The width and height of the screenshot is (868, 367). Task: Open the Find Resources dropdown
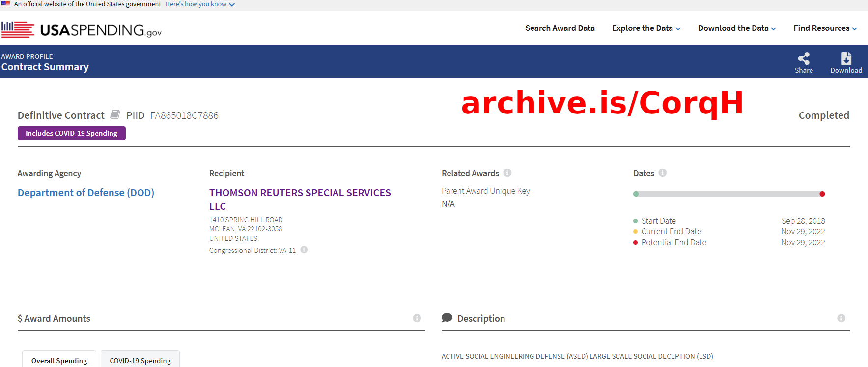coord(825,28)
